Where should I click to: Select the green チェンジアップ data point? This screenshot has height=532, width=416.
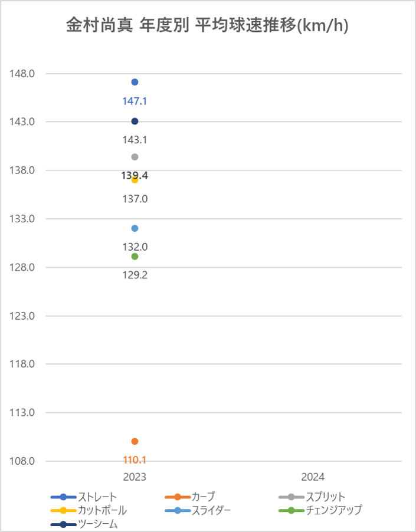point(135,256)
